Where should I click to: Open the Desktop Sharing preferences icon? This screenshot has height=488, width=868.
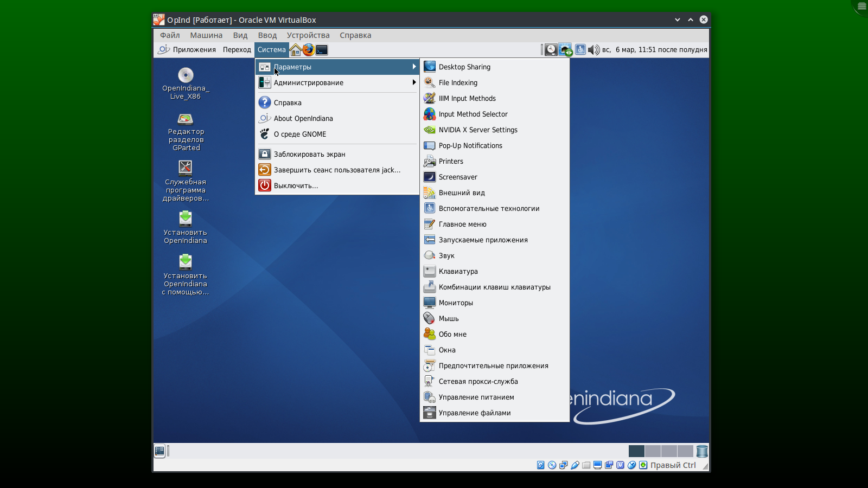coord(430,67)
